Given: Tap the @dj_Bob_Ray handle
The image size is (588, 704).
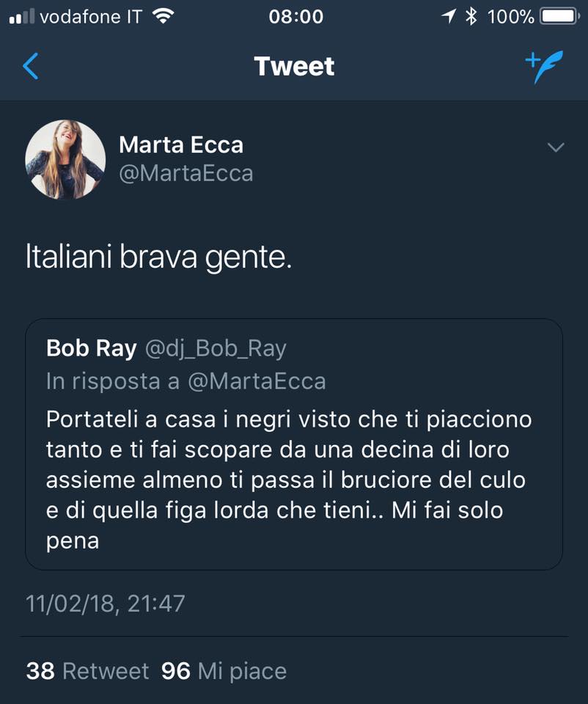Looking at the screenshot, I should point(216,348).
